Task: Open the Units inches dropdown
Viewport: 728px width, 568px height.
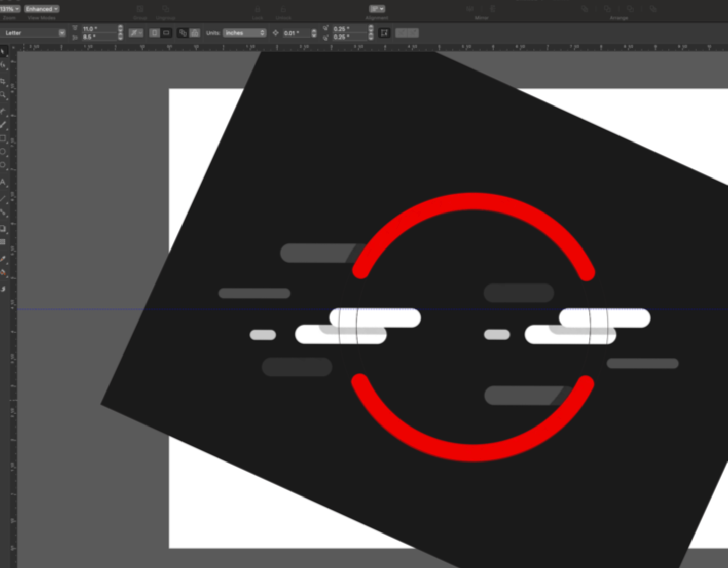Action: tap(244, 33)
